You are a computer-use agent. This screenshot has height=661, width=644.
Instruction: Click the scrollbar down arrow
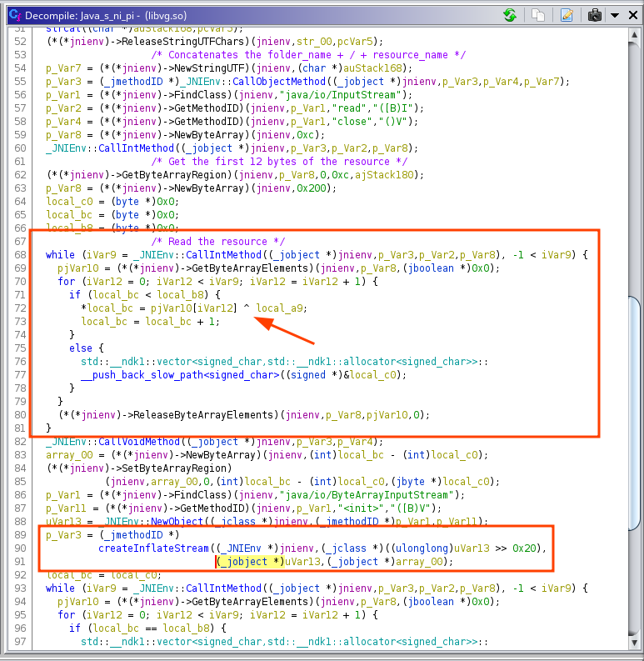[x=634, y=643]
